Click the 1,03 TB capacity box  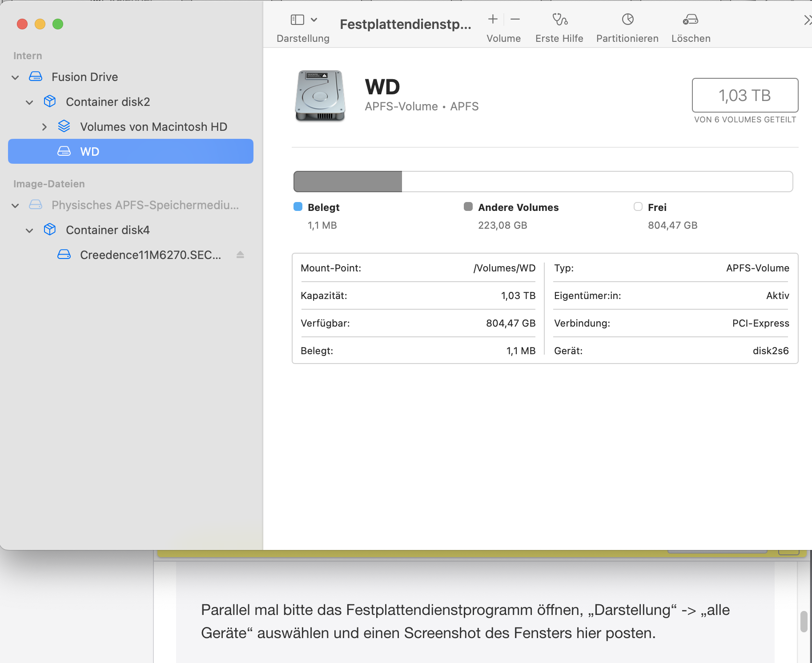(x=745, y=95)
